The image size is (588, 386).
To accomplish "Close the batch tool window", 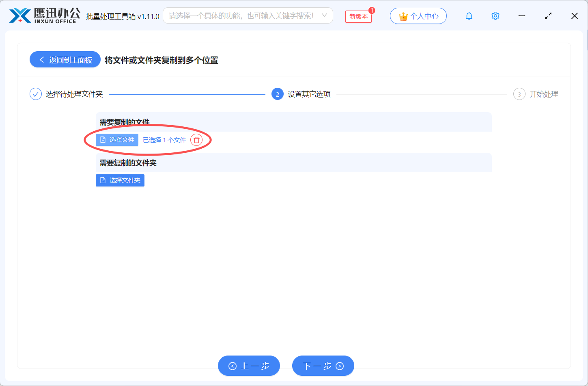I will pyautogui.click(x=574, y=16).
